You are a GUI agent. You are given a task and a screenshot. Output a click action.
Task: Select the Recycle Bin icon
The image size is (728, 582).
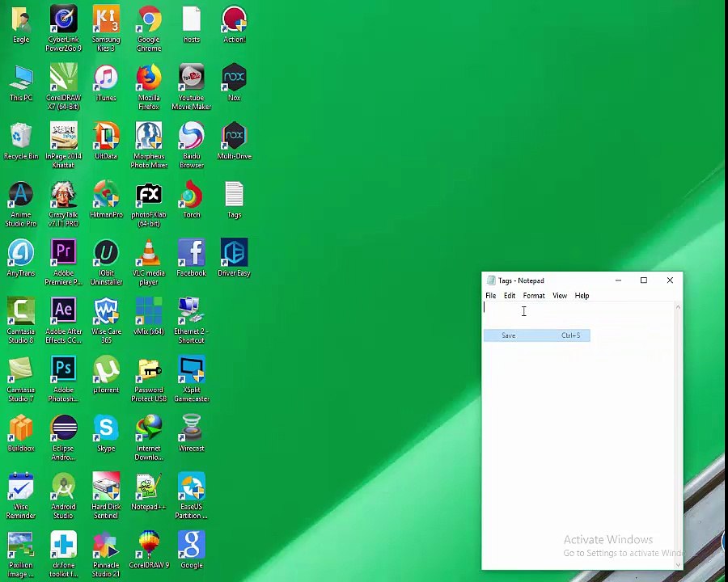(21, 137)
